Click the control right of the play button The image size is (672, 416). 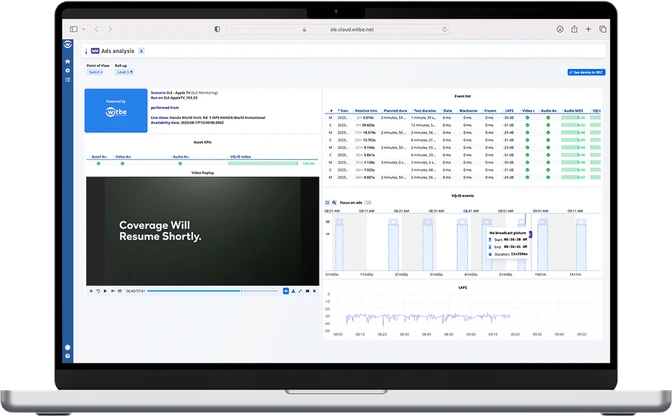(x=113, y=291)
